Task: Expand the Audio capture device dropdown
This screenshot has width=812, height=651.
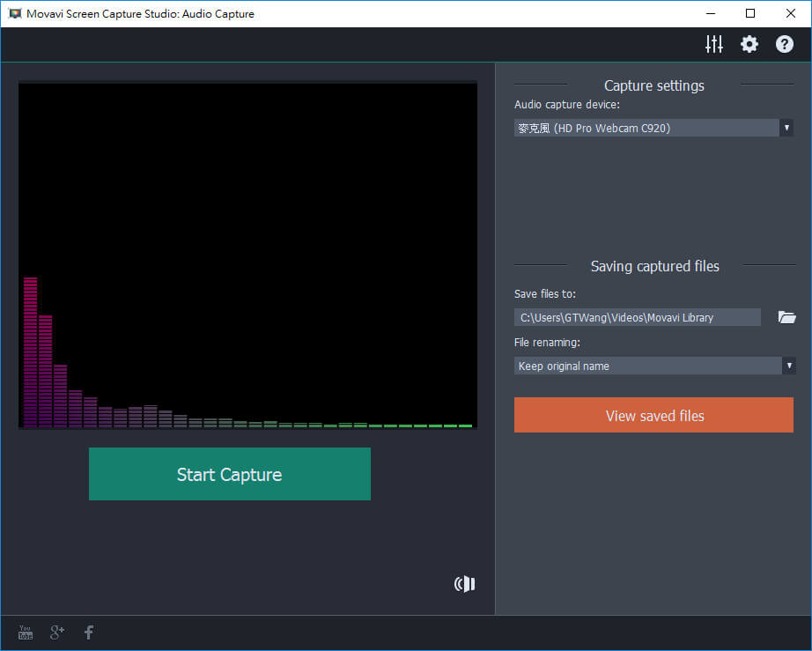Action: point(786,129)
